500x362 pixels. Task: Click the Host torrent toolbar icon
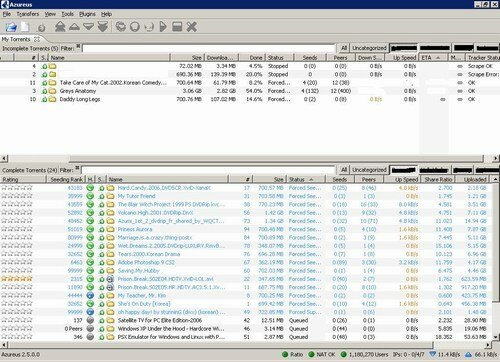pyautogui.click(x=135, y=27)
